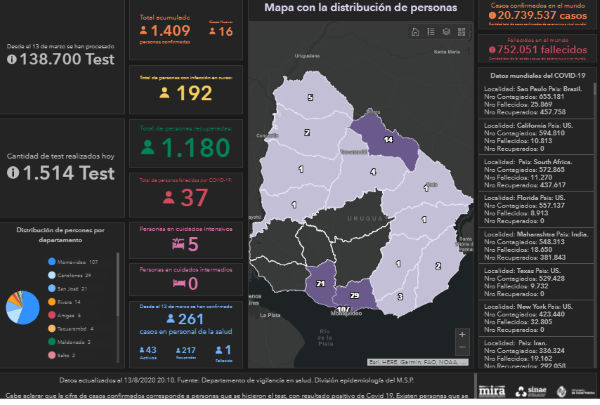The height and width of the screenshot is (405, 600).
Task: Click the person icon beside new cases 16
Action: pos(212,31)
